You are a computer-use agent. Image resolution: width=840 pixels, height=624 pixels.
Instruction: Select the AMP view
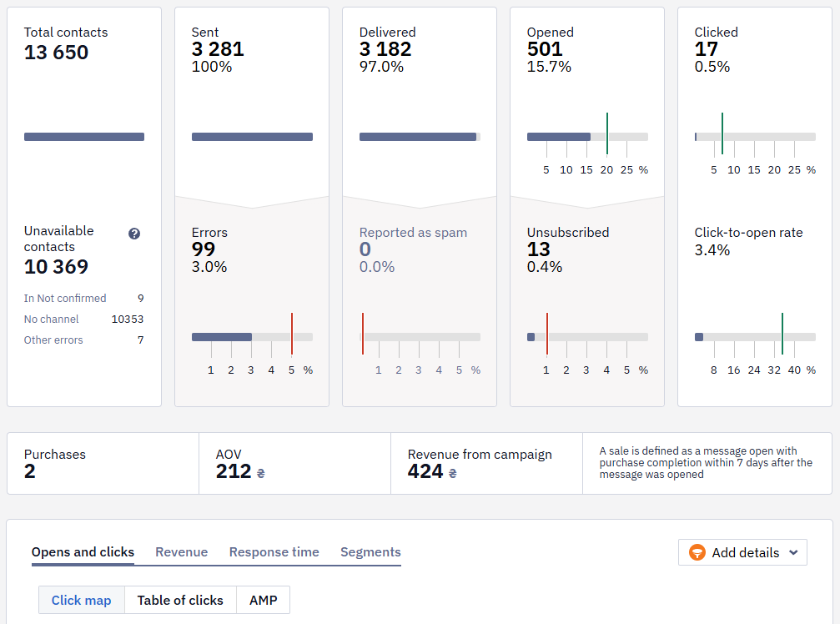263,600
